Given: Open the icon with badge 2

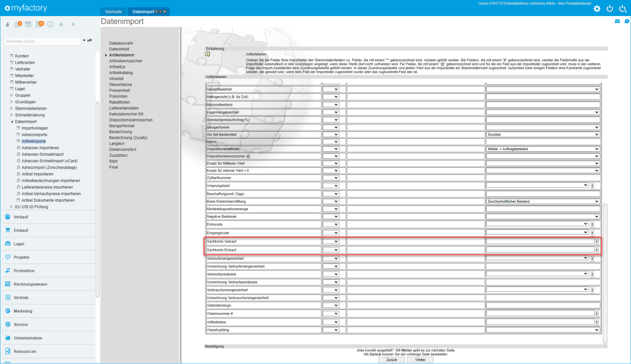Looking at the screenshot, I should 18,24.
